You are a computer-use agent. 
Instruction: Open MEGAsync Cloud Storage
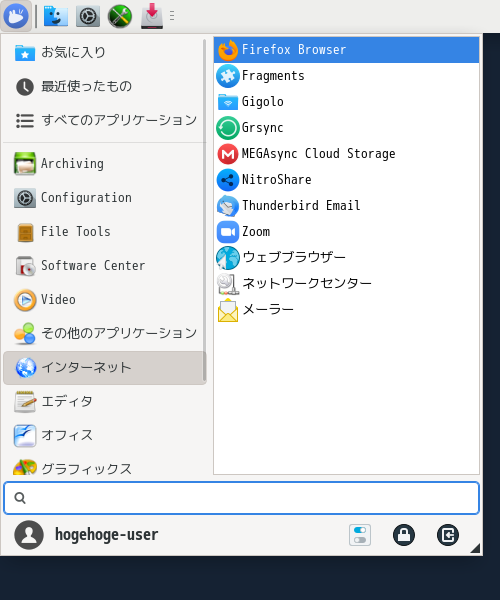point(346,154)
